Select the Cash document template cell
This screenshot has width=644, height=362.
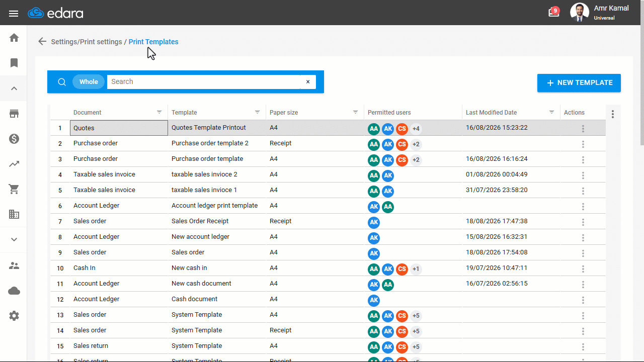coord(217,299)
